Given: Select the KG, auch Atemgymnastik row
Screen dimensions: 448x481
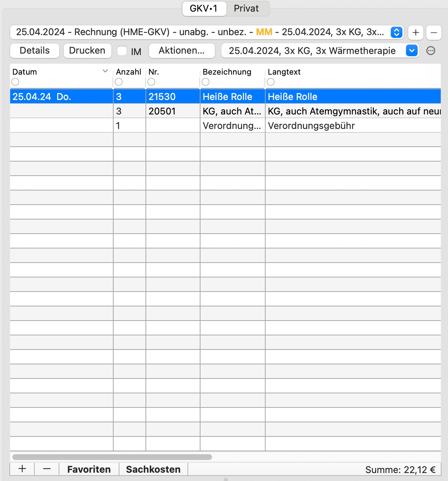Looking at the screenshot, I should click(x=232, y=111).
